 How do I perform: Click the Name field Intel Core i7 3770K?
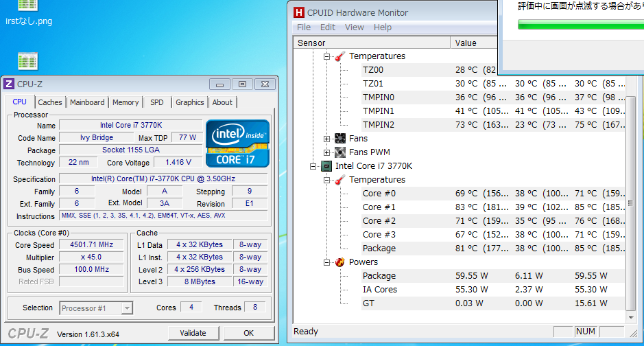[x=131, y=125]
